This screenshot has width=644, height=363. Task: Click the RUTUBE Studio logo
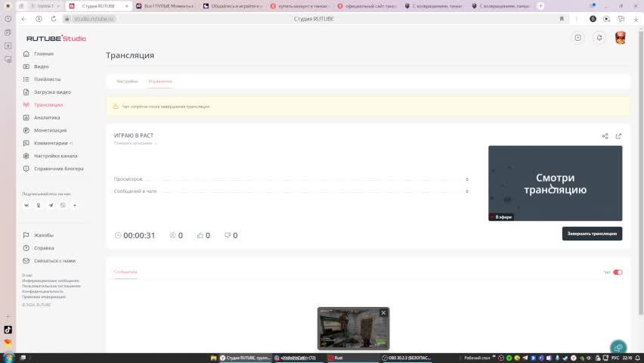(x=56, y=39)
